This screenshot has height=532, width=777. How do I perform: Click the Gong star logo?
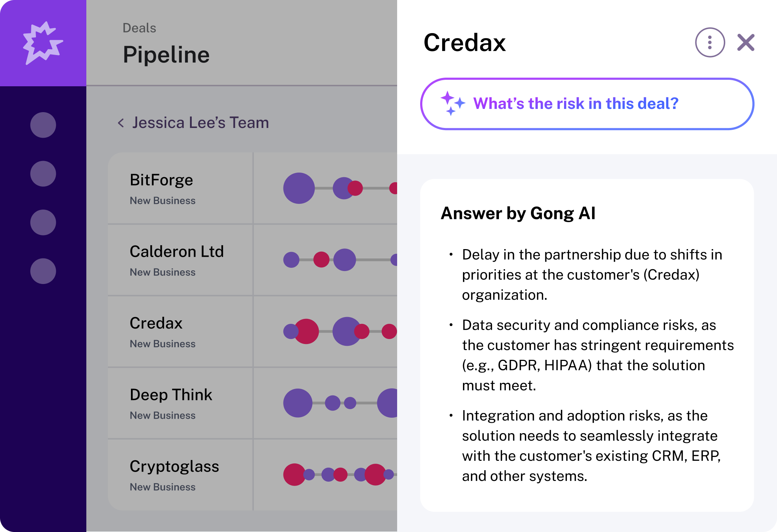(x=42, y=42)
